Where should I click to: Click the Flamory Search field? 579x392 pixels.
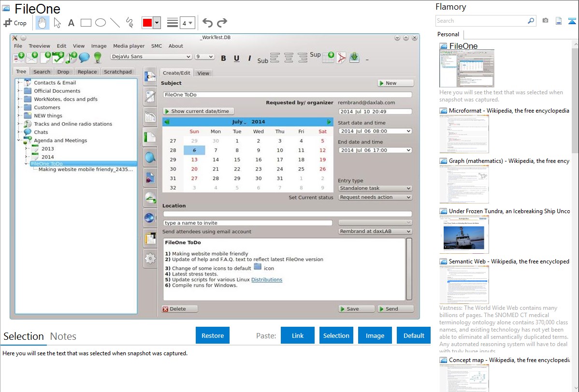coord(481,21)
